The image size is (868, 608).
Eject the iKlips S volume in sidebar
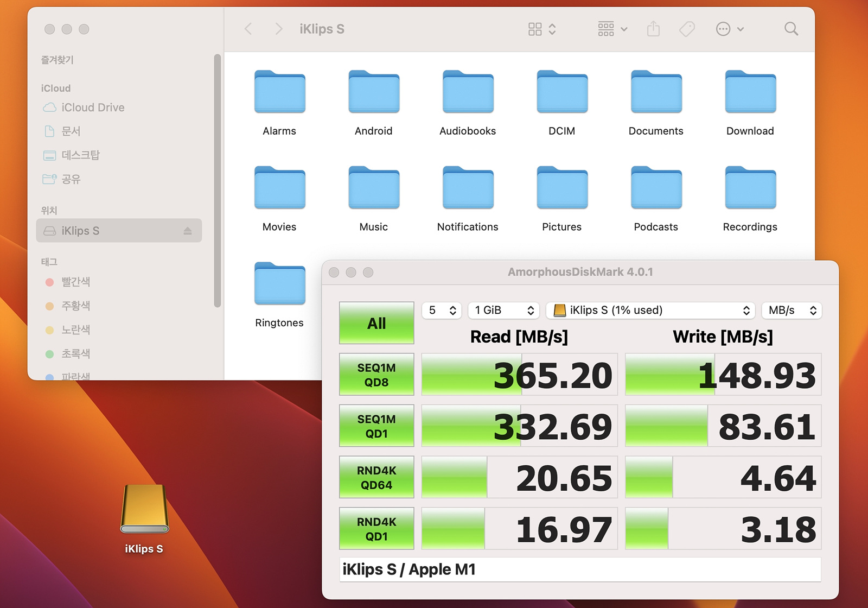188,231
